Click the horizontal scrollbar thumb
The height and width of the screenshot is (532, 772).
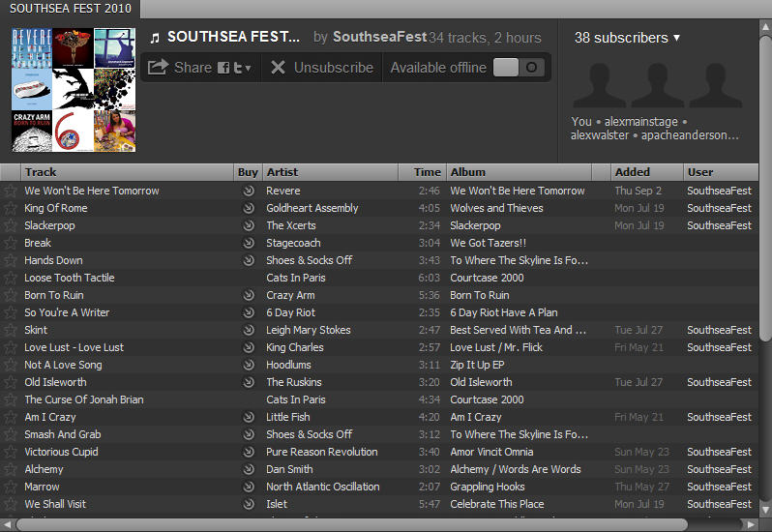351,524
